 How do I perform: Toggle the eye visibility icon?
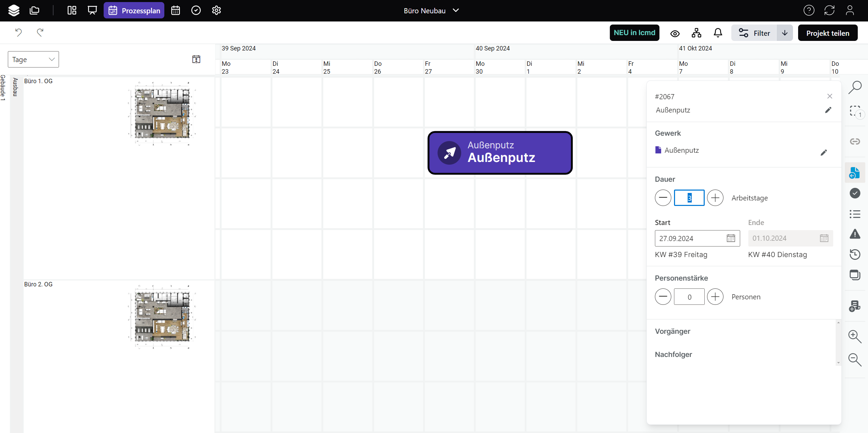(675, 33)
